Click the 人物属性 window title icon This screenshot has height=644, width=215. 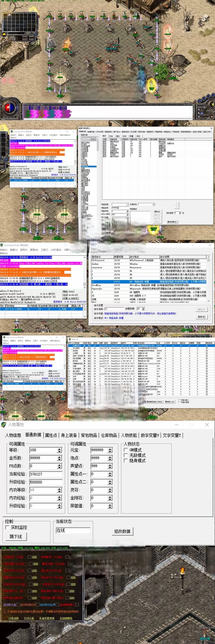click(3, 424)
